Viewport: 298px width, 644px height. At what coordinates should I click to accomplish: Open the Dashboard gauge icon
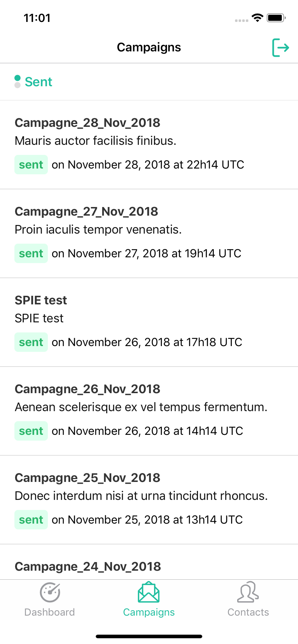tap(50, 592)
